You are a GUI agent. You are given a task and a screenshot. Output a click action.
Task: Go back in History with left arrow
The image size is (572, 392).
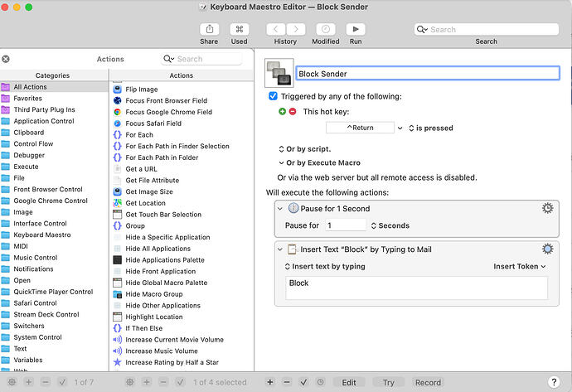[x=276, y=29]
